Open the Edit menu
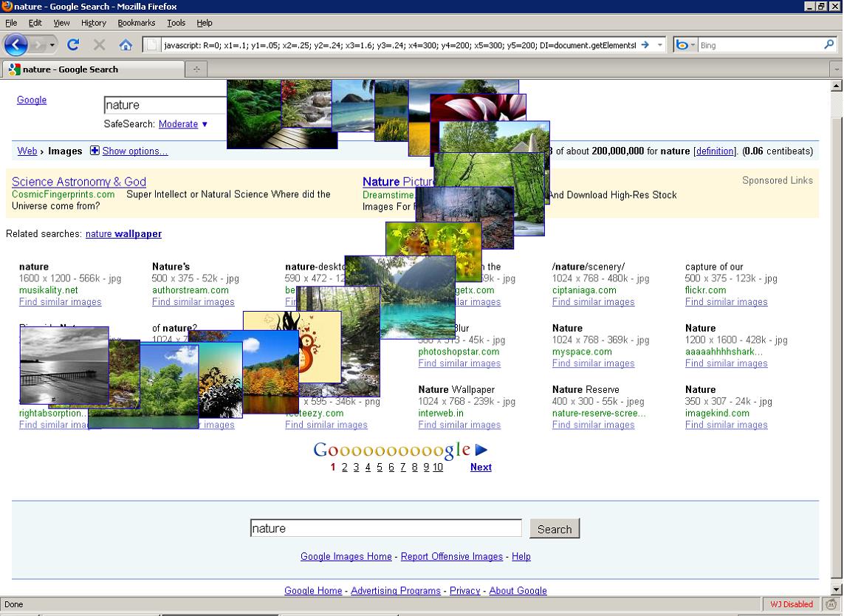Viewport: 844px width, 616px height. coord(35,23)
